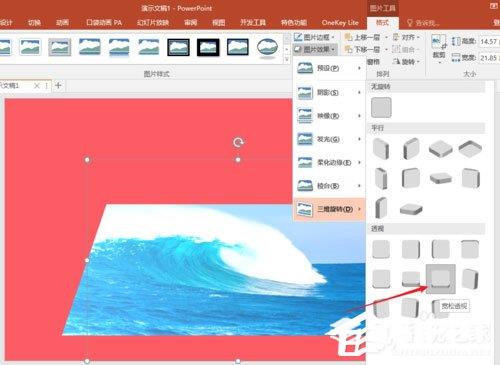Open the Picture Effects dropdown
Viewport: 500px width, 365px height.
click(x=315, y=49)
